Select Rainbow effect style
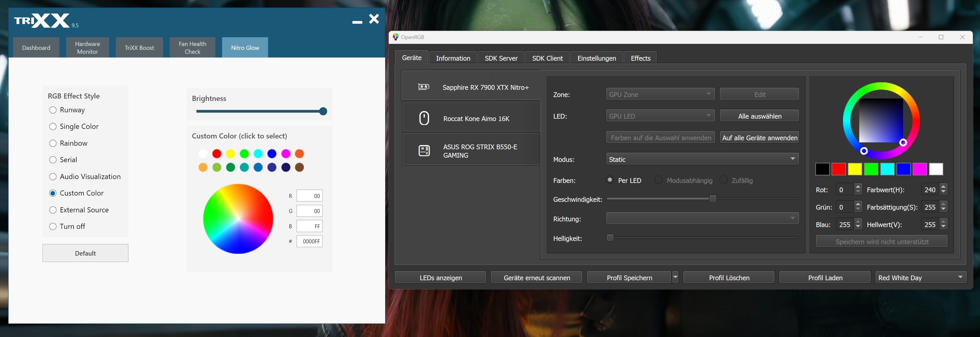980x337 pixels. [x=53, y=143]
